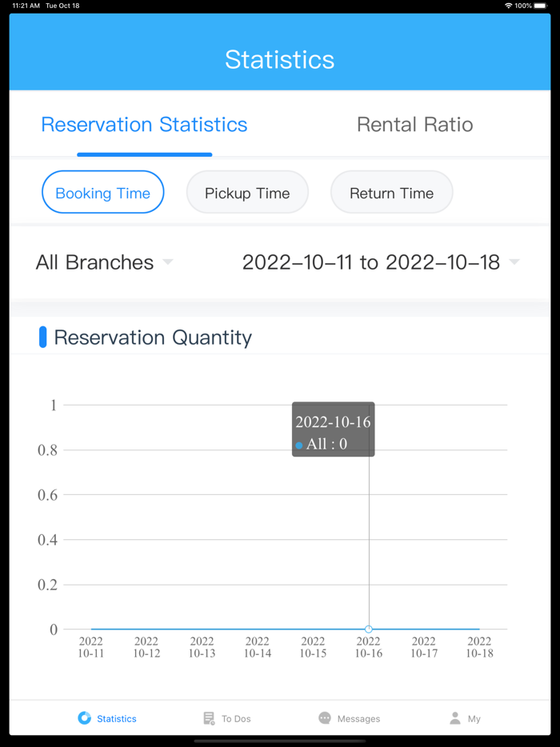The height and width of the screenshot is (747, 560).
Task: Click the speech bubble Messages icon
Action: point(325,717)
